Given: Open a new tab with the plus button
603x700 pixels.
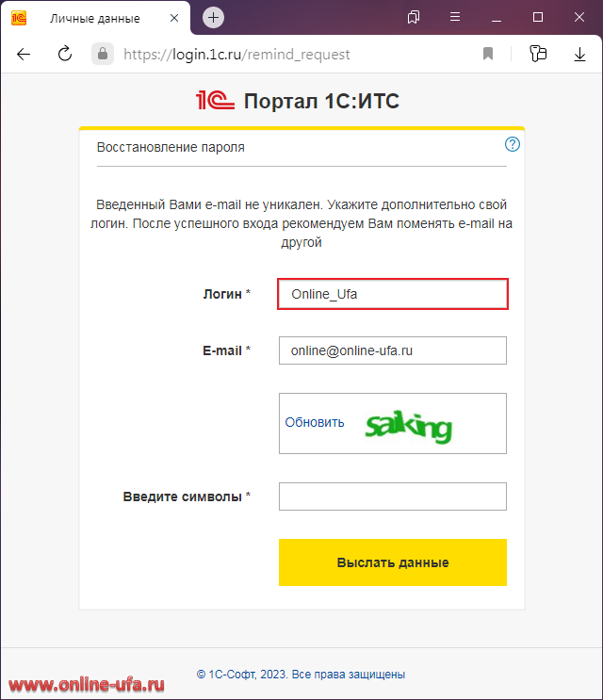Looking at the screenshot, I should (x=213, y=17).
